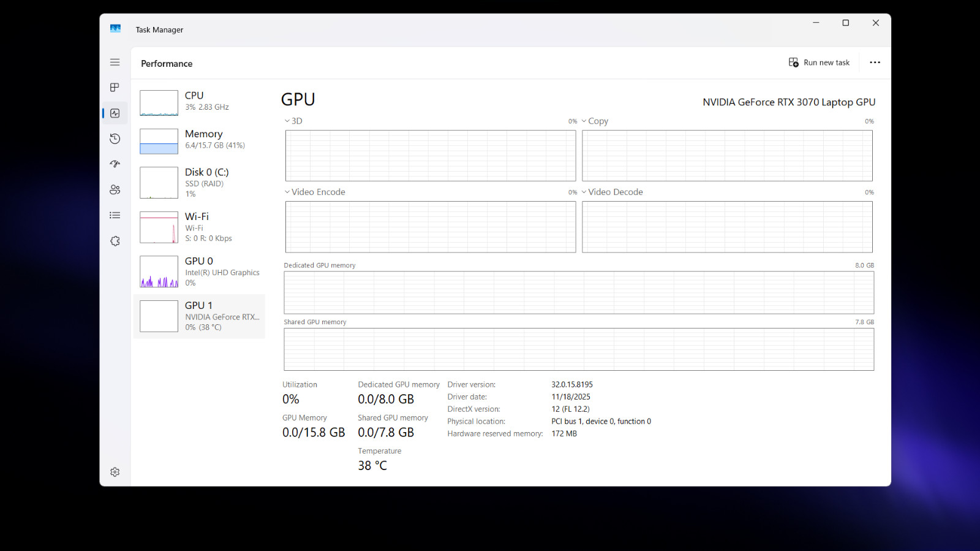Open the hamburger navigation menu

click(115, 63)
